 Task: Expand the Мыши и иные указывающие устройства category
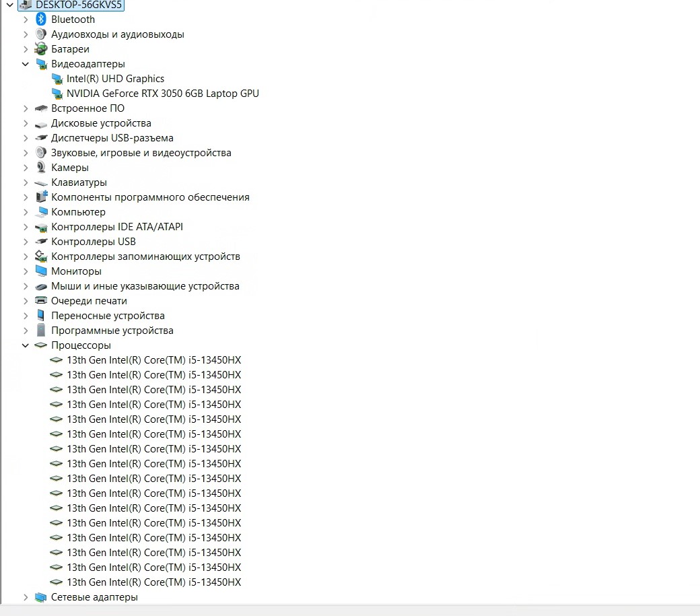click(x=26, y=286)
